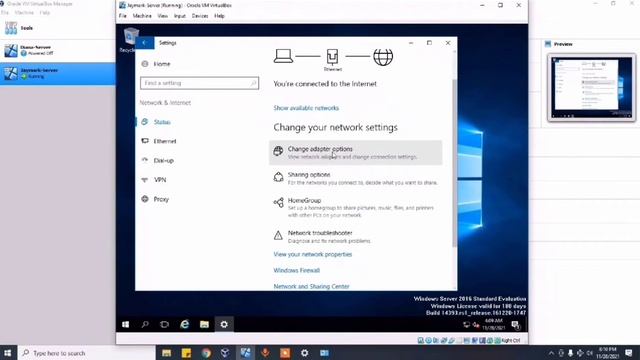Click the guest network tray icon

point(467,325)
